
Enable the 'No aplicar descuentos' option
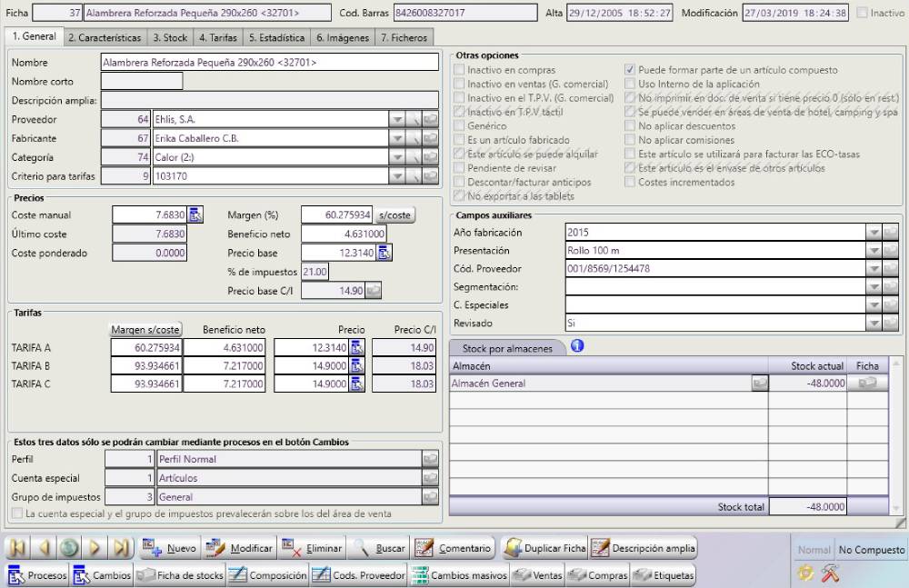(632, 126)
